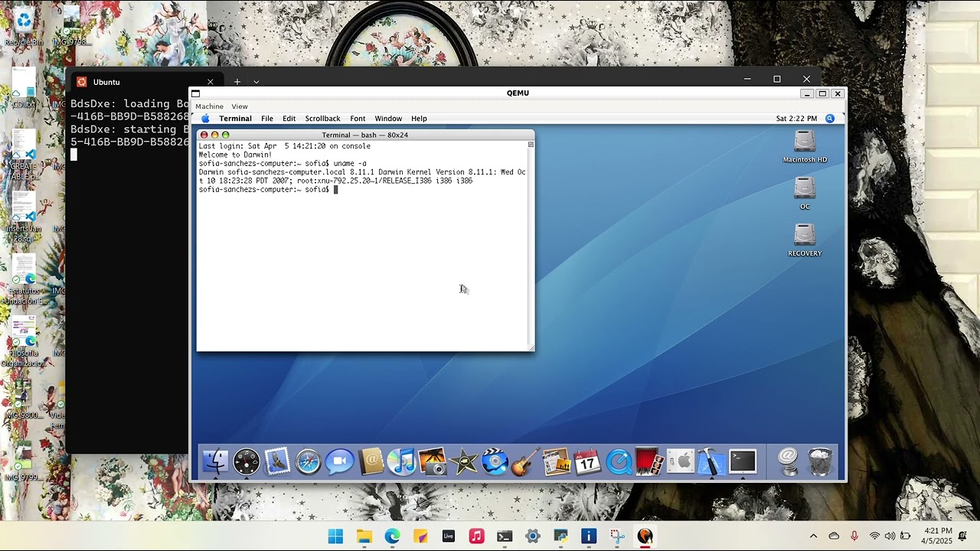Open iPhoto in the dock
This screenshot has width=980, height=551.
click(433, 461)
